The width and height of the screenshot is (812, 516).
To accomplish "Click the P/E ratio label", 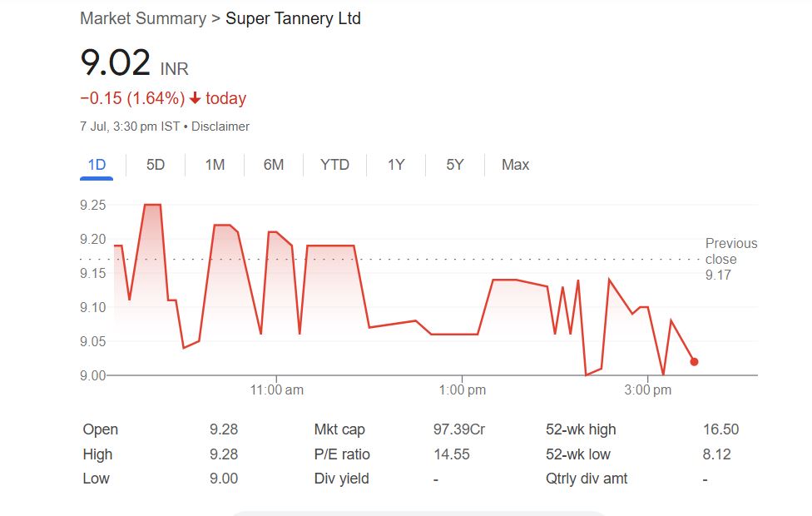I will click(342, 454).
